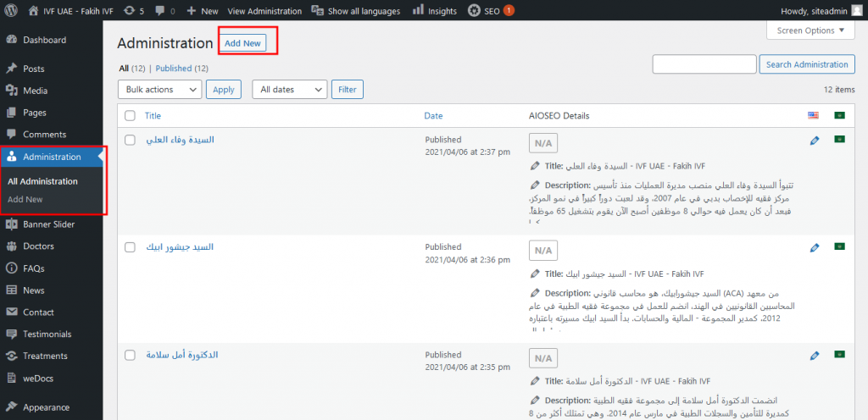Filter by Published (12) items

point(181,69)
